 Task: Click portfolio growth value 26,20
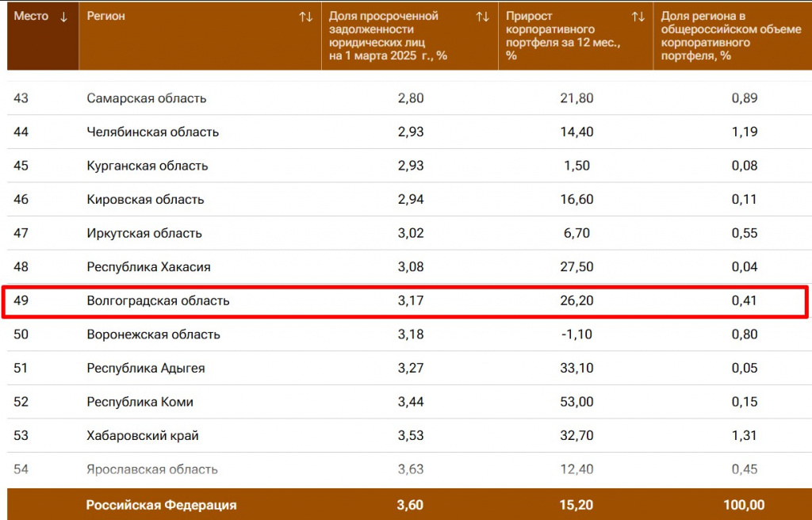(x=576, y=300)
